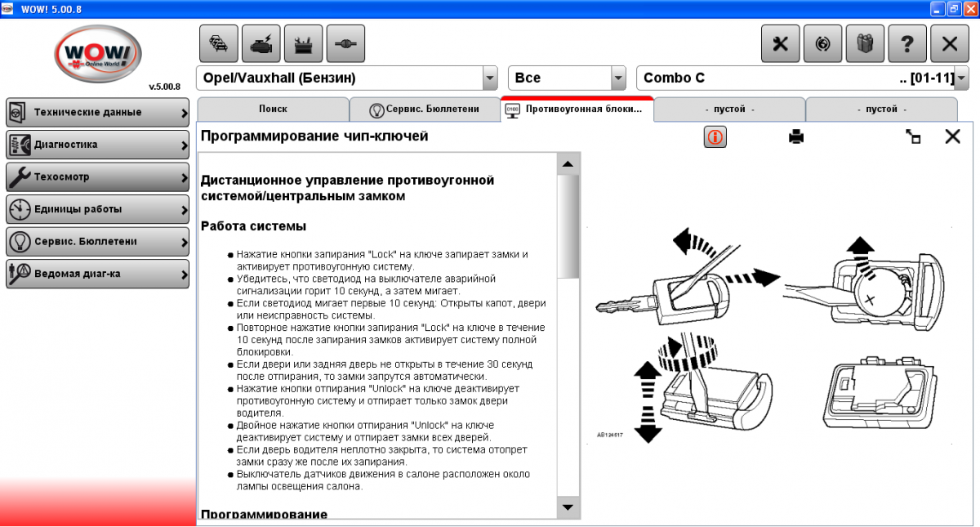Image resolution: width=980 pixels, height=527 pixels.
Task: Switch to the Поиск tab
Action: pos(273,109)
